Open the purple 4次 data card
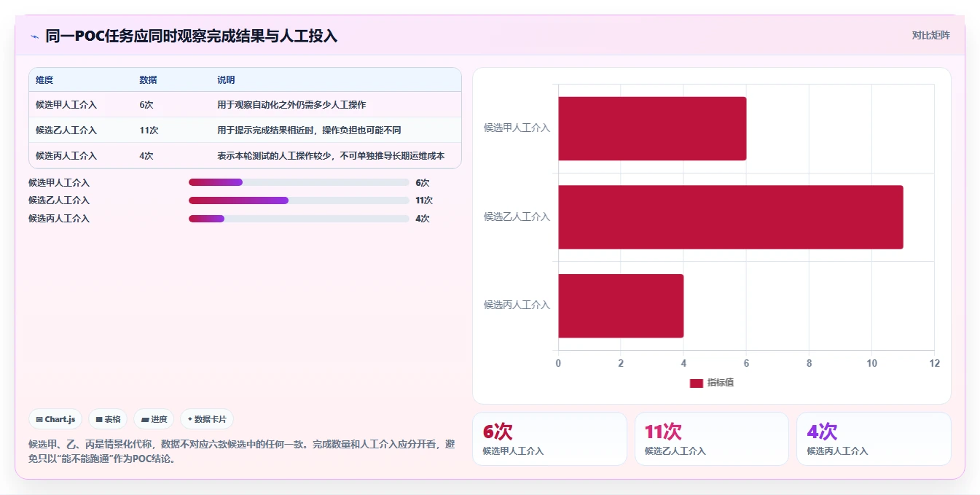The image size is (980, 495). (x=874, y=439)
